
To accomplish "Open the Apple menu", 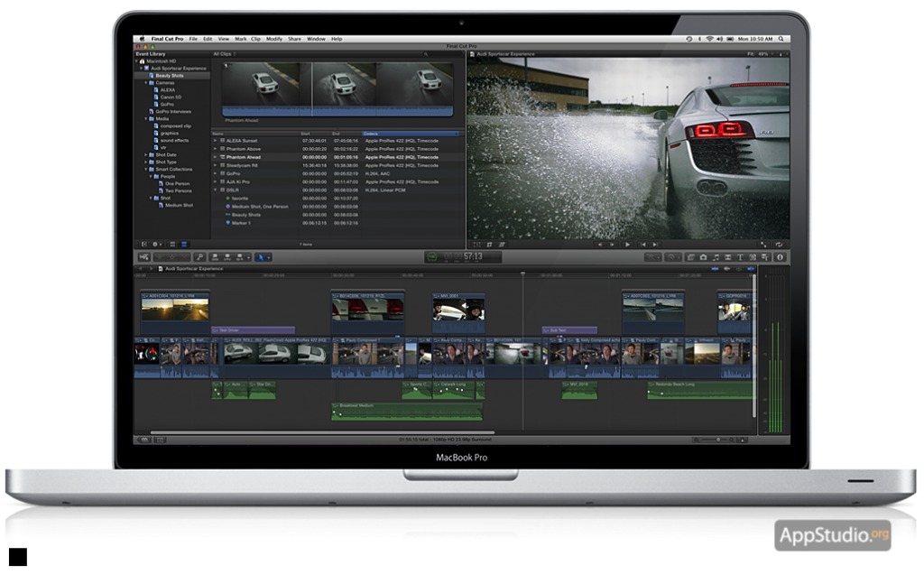I will 142,39.
